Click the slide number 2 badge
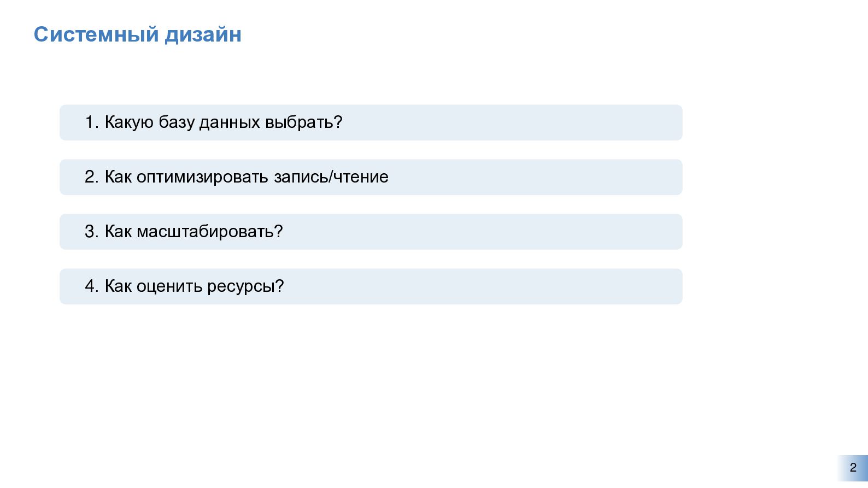 click(853, 468)
